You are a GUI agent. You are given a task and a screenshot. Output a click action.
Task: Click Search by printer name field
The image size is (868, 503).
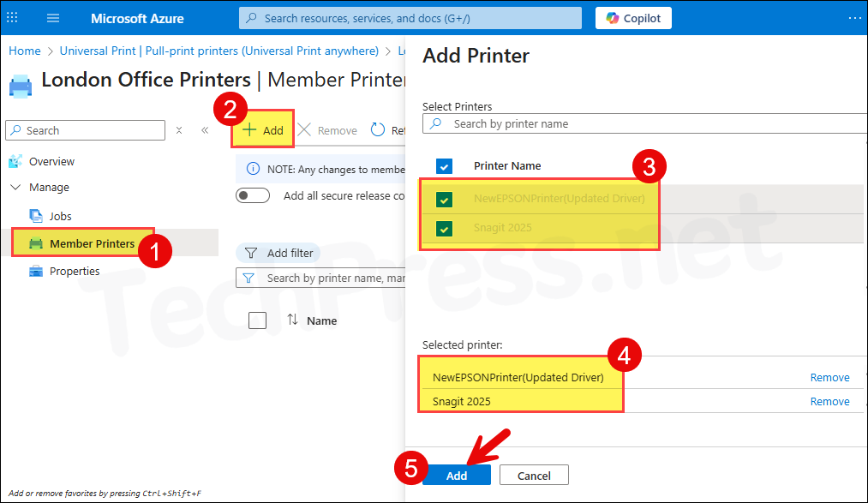tap(645, 124)
